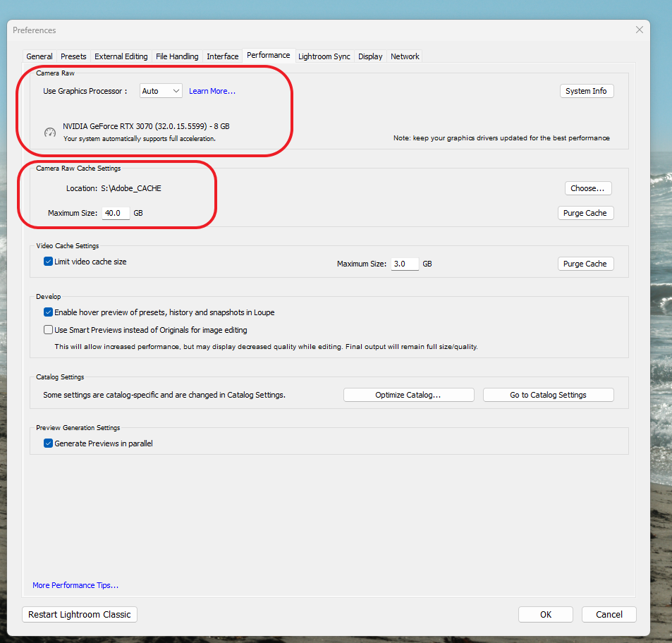Switch to the General tab
The width and height of the screenshot is (672, 643).
tap(39, 56)
